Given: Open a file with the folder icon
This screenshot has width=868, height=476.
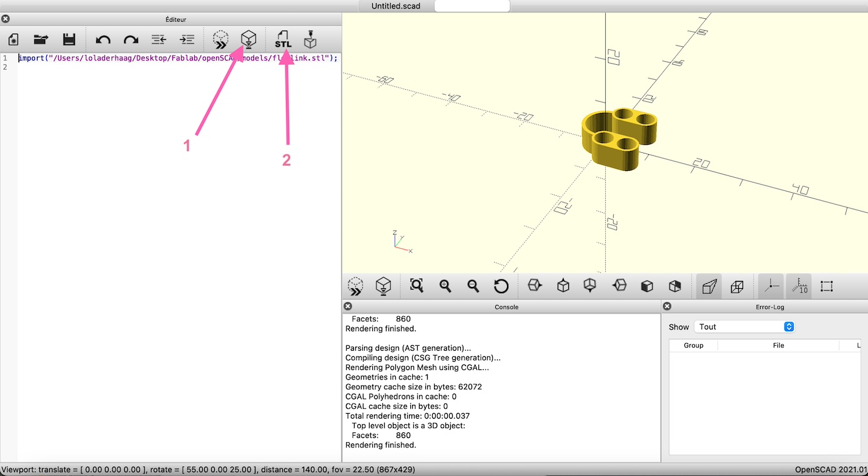Looking at the screenshot, I should (41, 40).
